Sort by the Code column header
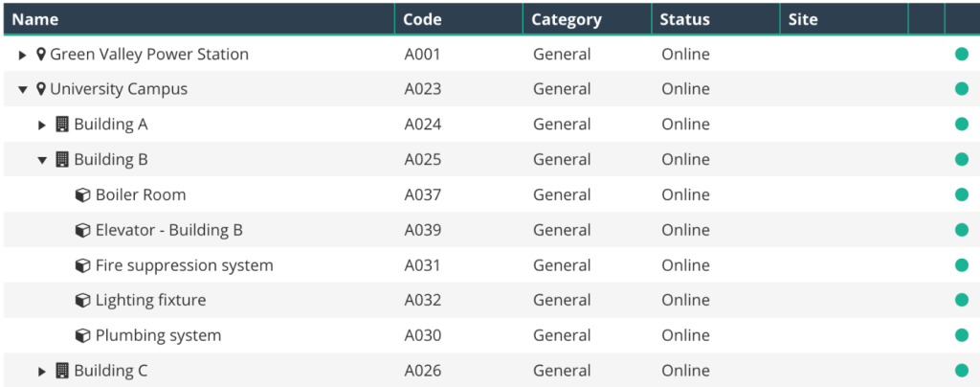The width and height of the screenshot is (980, 387). point(422,19)
